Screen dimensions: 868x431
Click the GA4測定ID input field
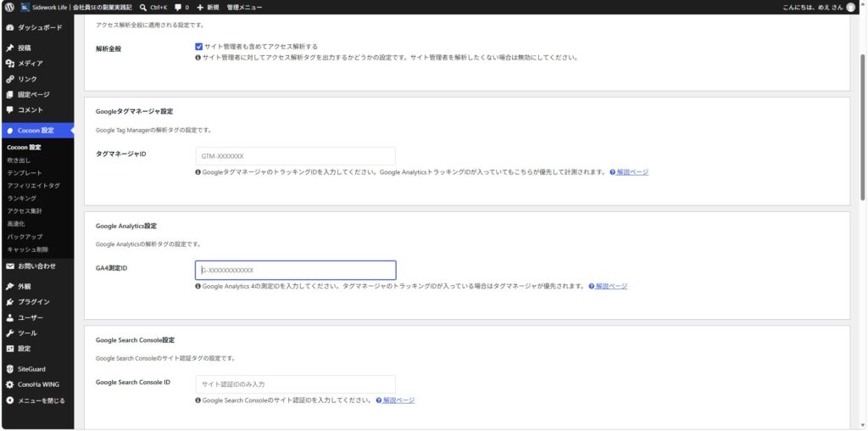point(296,271)
